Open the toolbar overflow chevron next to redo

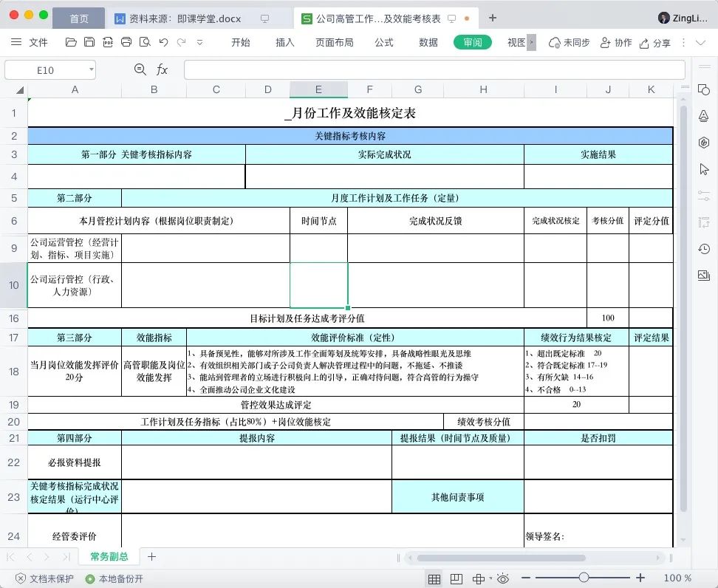[199, 42]
